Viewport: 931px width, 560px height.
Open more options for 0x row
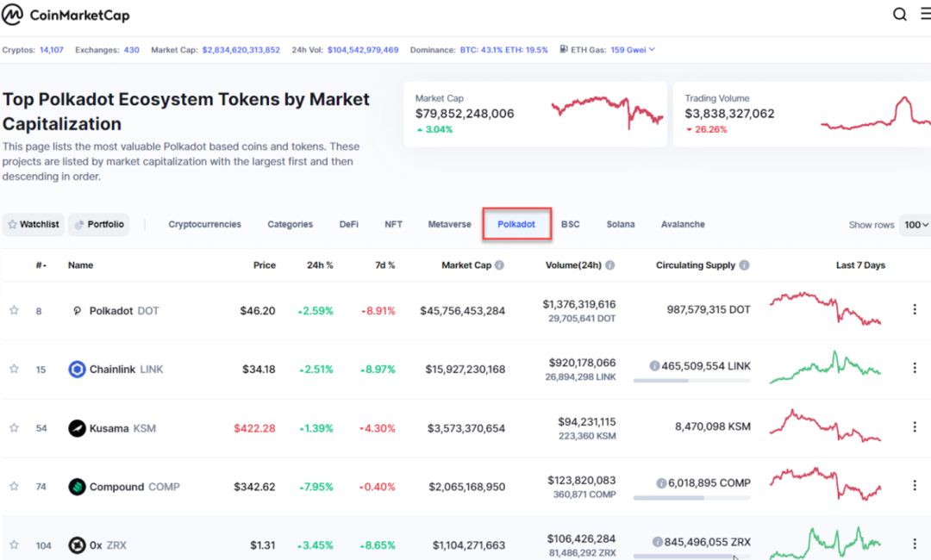915,544
